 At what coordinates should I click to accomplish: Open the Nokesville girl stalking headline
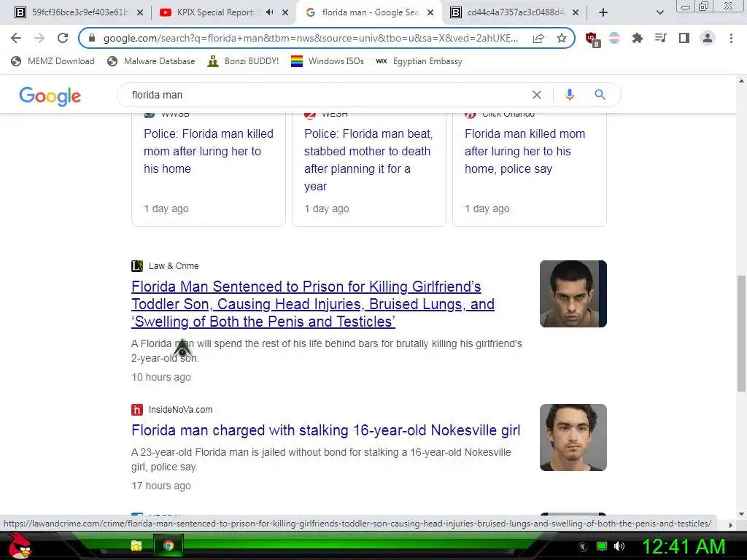[x=326, y=430]
